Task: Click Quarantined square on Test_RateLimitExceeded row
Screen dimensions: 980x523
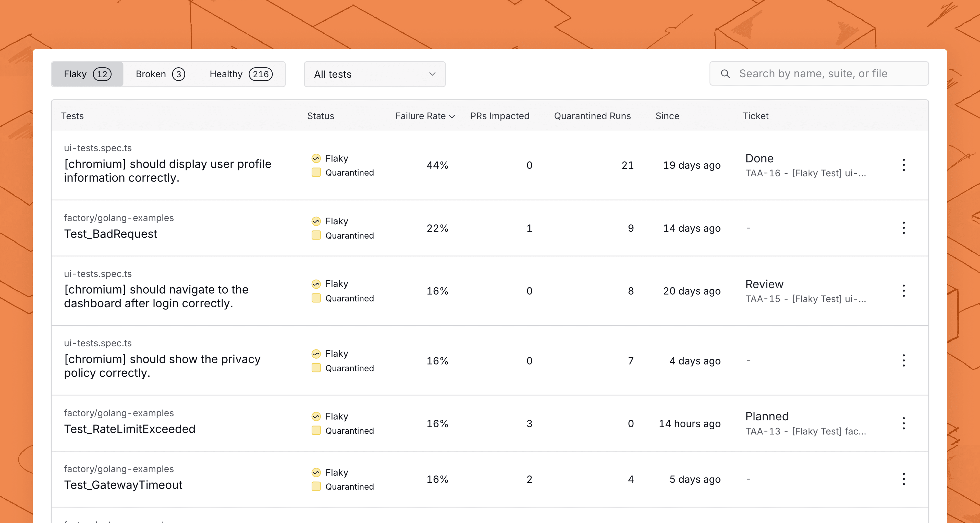Action: tap(316, 431)
